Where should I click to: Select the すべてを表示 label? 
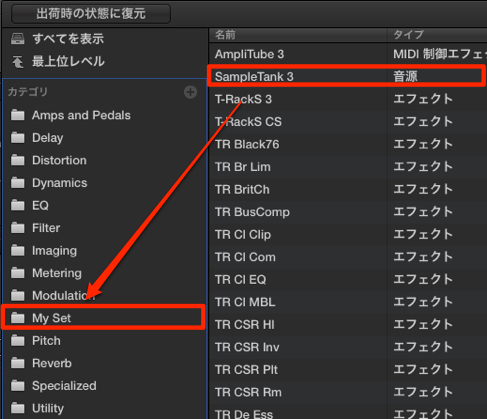tap(68, 39)
